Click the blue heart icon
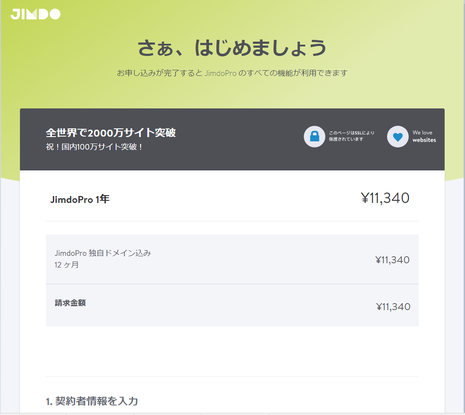Viewport: 465px width, 415px height. click(x=398, y=137)
